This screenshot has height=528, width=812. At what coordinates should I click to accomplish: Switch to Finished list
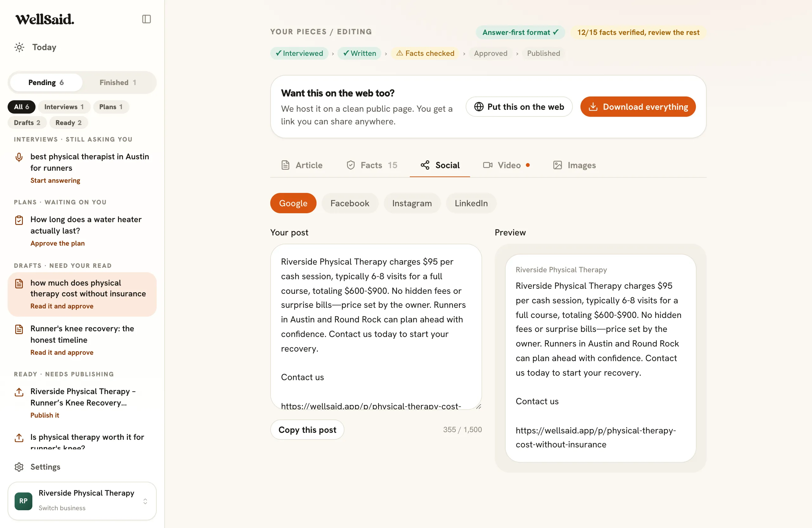(118, 82)
